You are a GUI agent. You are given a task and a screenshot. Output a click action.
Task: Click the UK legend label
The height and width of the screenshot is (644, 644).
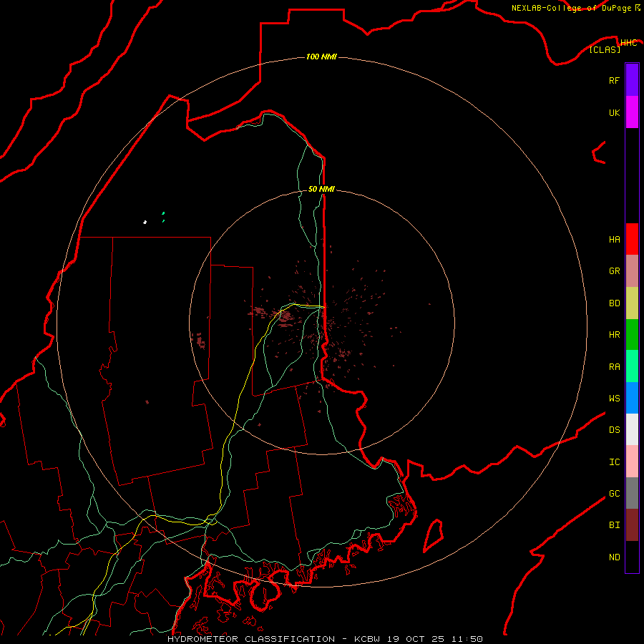(614, 112)
